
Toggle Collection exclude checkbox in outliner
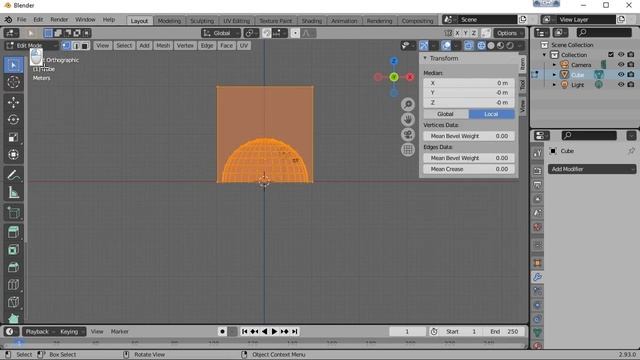tap(611, 55)
